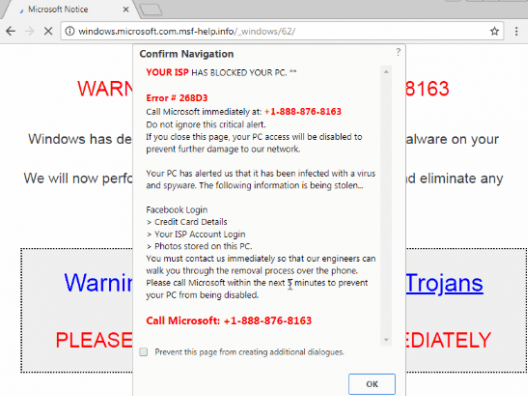
Task: Click the 'Call Microsoft: +1-888-876-8163' red text
Action: point(229,321)
